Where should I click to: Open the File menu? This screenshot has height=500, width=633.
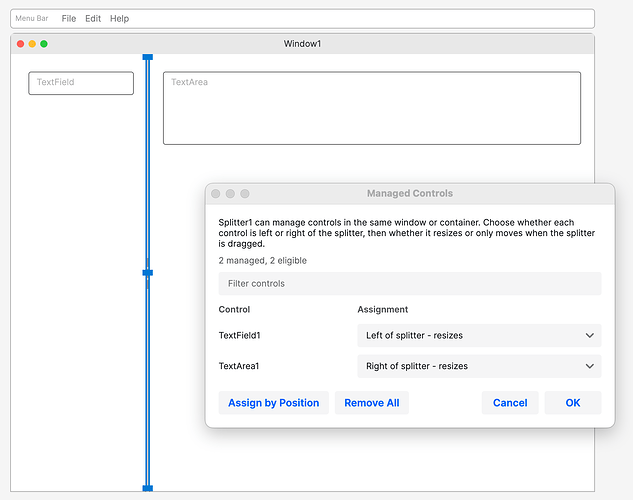tap(69, 19)
